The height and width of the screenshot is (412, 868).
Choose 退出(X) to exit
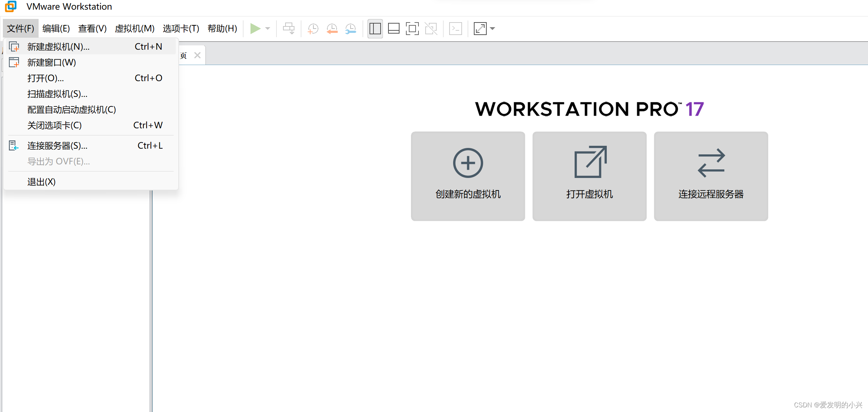point(91,182)
